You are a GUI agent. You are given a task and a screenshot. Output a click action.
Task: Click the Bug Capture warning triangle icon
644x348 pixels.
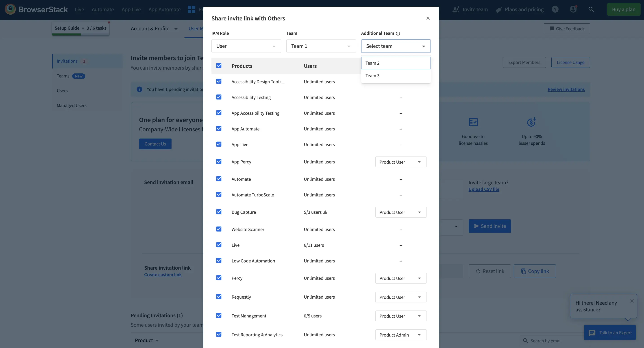pos(325,212)
